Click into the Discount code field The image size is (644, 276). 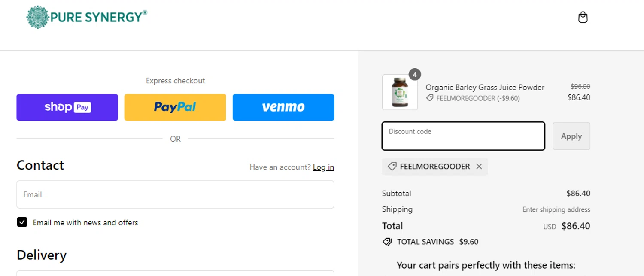(x=463, y=136)
